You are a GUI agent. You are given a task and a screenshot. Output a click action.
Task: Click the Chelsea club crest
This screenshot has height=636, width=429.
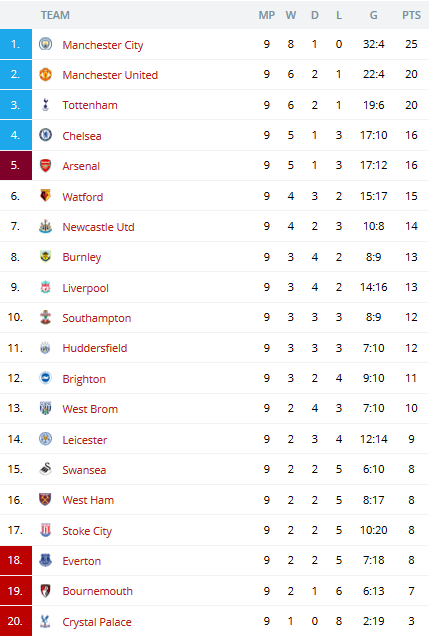(x=45, y=135)
